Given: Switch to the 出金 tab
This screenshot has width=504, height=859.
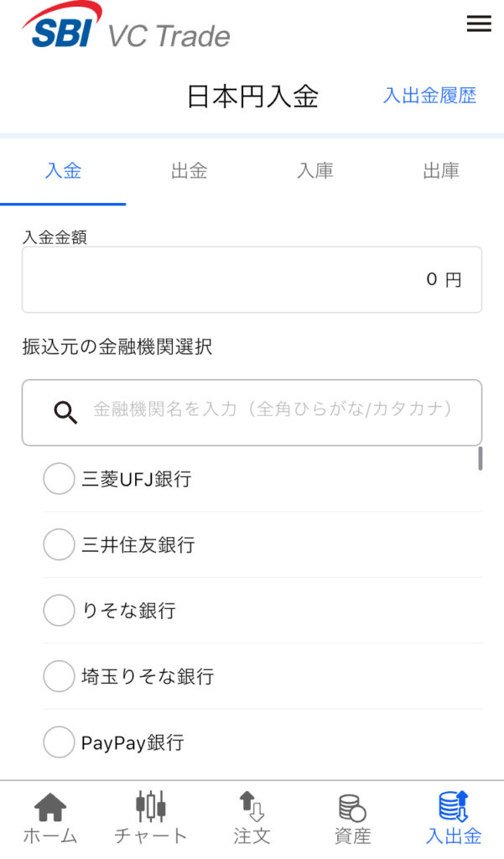Looking at the screenshot, I should point(189,171).
